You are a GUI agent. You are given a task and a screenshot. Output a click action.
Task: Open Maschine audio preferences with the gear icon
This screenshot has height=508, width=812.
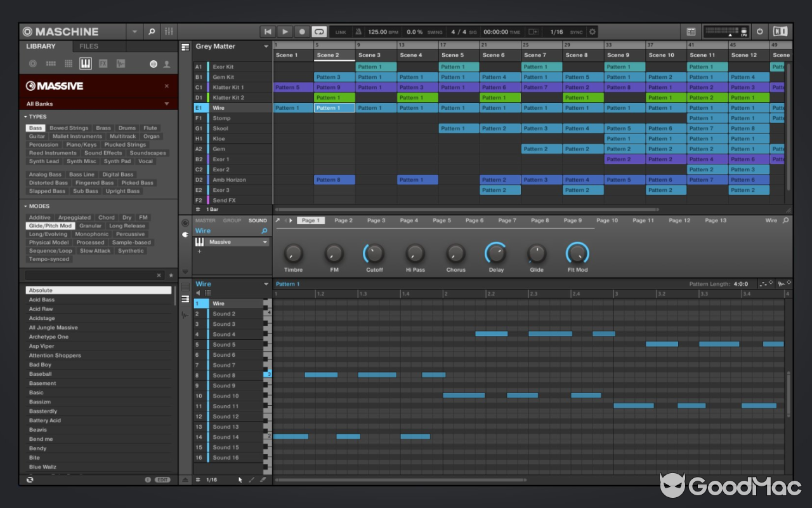click(x=592, y=31)
